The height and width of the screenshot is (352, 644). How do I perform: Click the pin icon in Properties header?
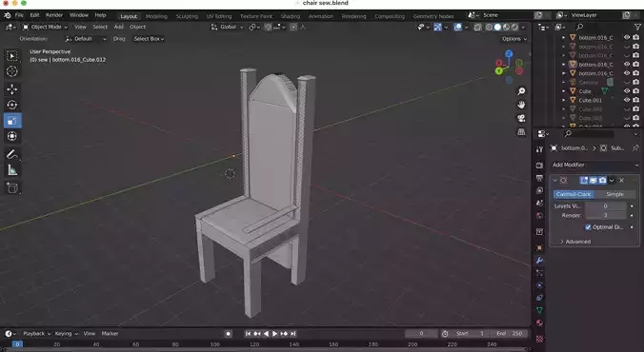click(635, 147)
